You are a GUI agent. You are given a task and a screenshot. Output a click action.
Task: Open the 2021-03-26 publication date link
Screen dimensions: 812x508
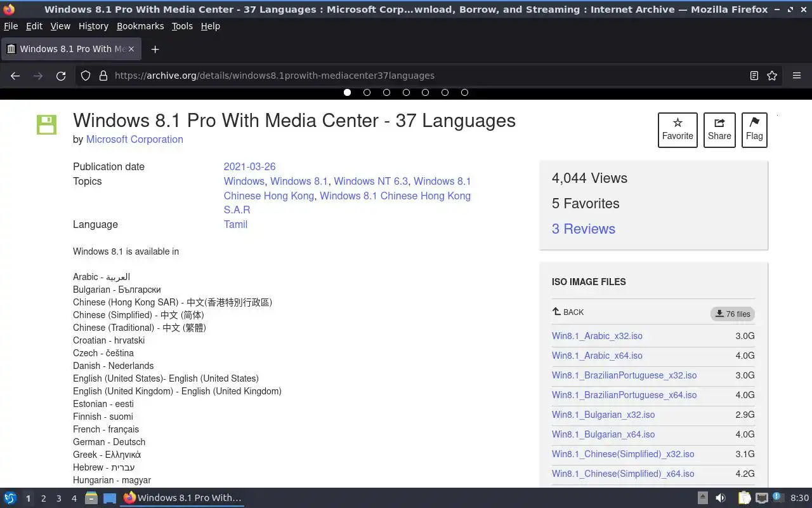pyautogui.click(x=249, y=166)
